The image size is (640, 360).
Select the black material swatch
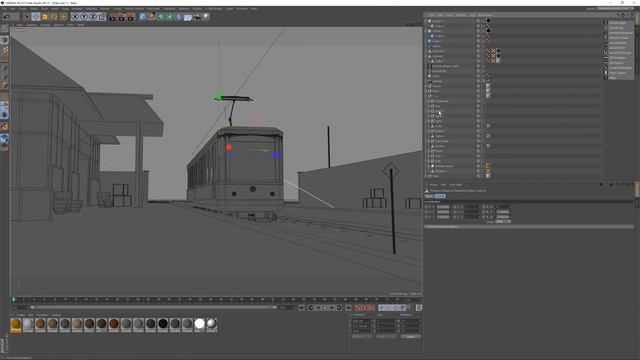[x=163, y=324]
